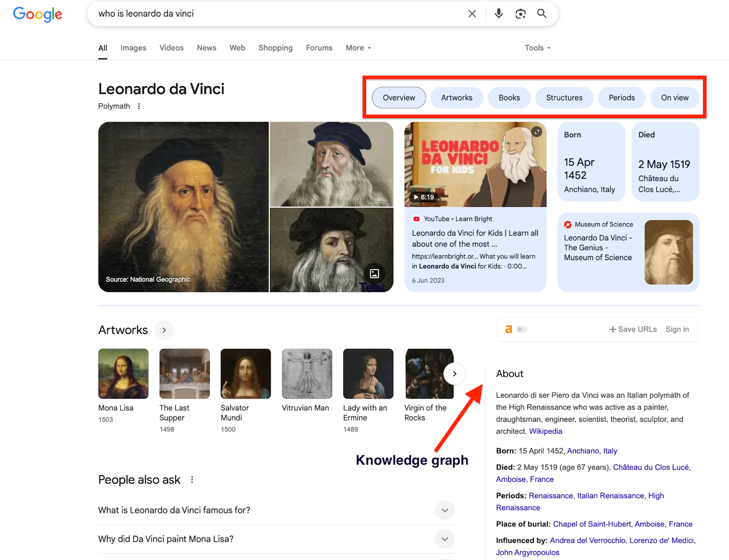Go to the Google logo homepage

[37, 14]
